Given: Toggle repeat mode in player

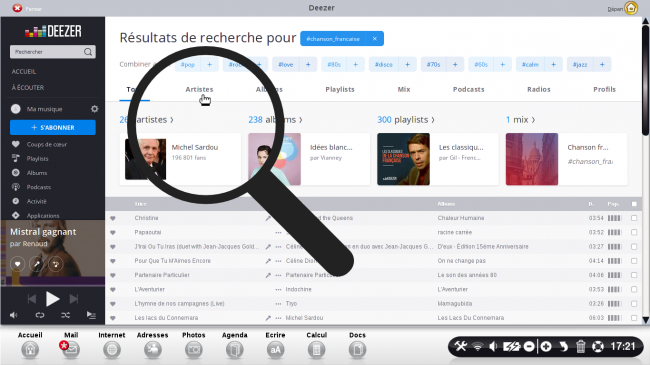Looking at the screenshot, I should [40, 315].
